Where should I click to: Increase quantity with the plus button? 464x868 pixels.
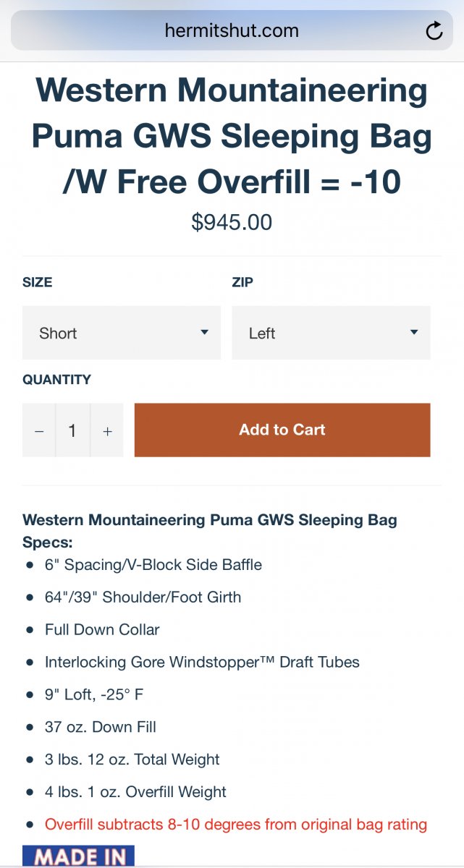click(x=107, y=430)
